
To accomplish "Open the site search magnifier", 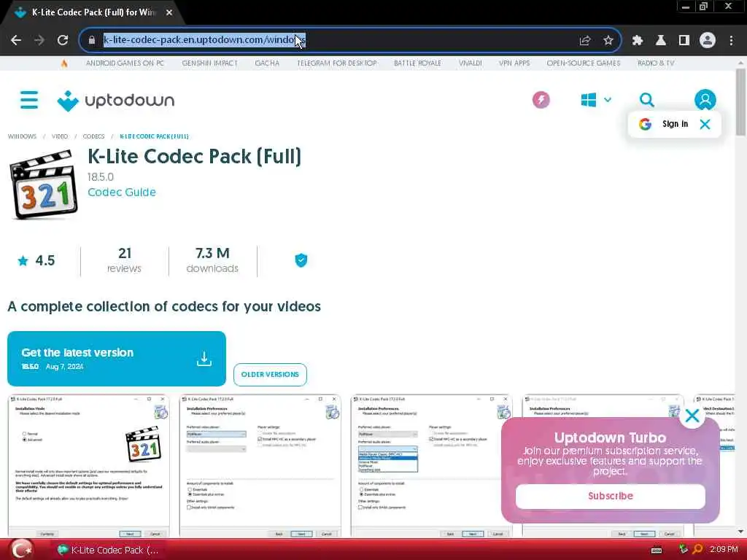I will (646, 100).
